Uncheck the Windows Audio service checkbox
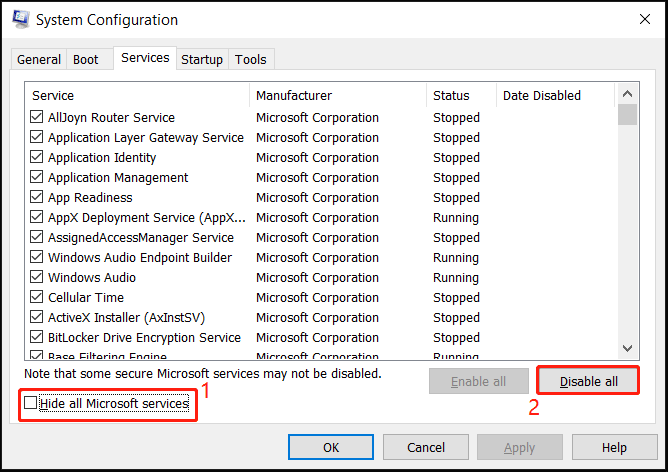Screen dimensions: 668x472 pos(37,278)
